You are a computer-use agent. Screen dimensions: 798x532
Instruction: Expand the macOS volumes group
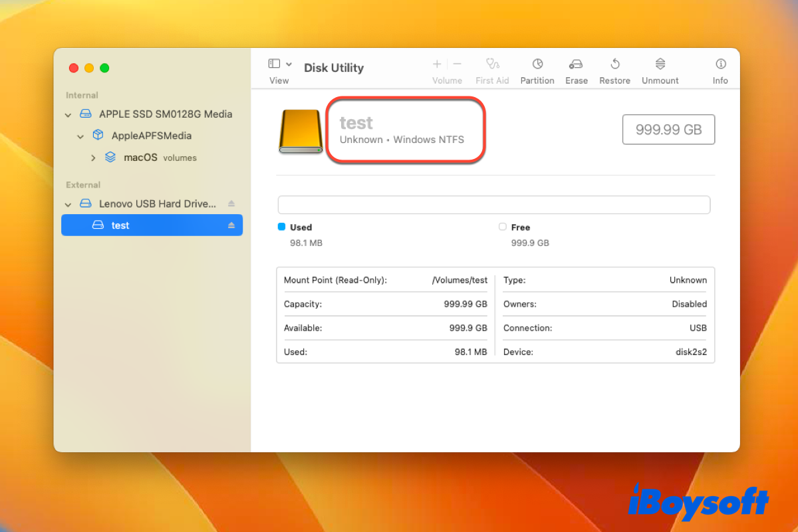93,158
